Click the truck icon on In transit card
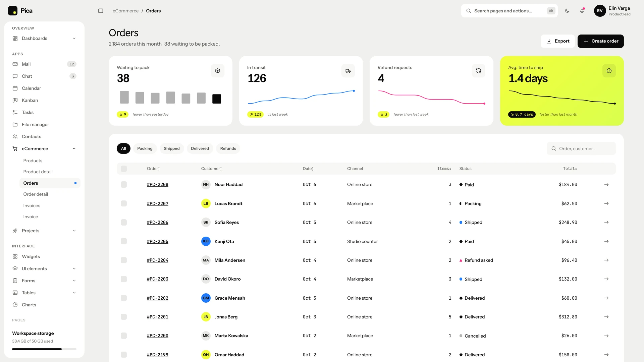 pos(348,71)
